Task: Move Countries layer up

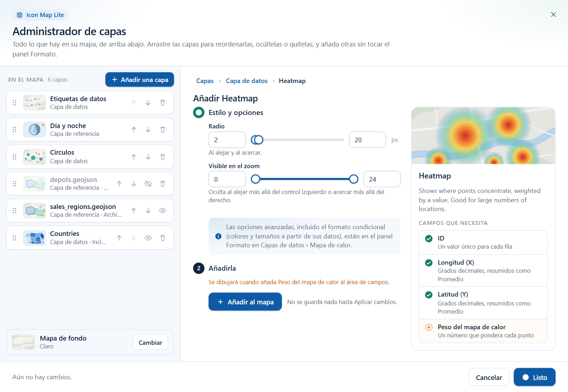Action: [x=119, y=238]
